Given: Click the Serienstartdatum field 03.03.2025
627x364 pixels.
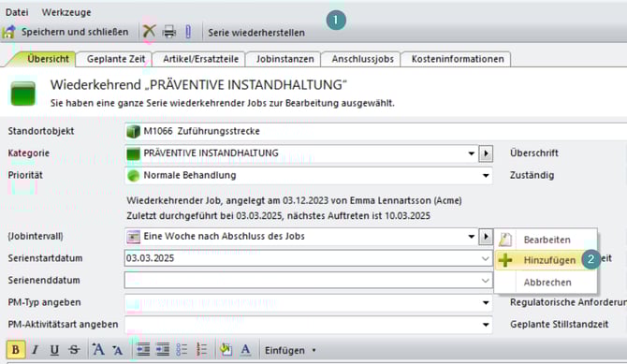Looking at the screenshot, I should (x=308, y=258).
